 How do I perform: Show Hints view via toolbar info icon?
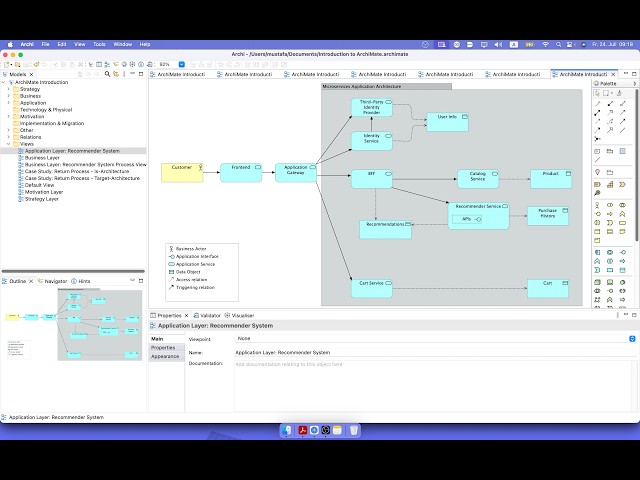(x=141, y=65)
